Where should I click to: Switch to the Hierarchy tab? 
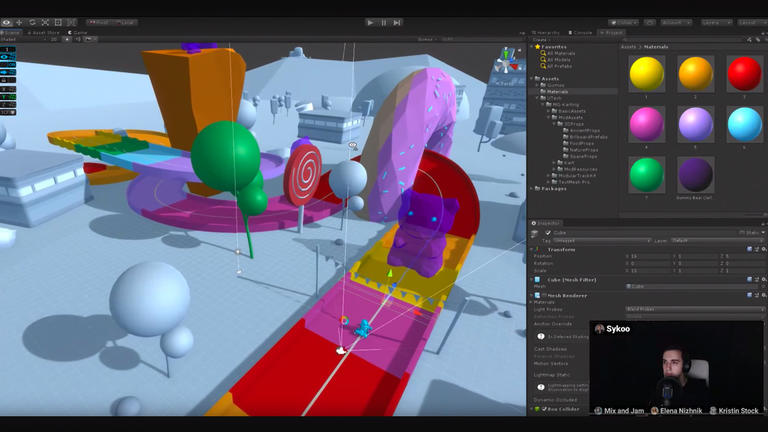pos(546,32)
